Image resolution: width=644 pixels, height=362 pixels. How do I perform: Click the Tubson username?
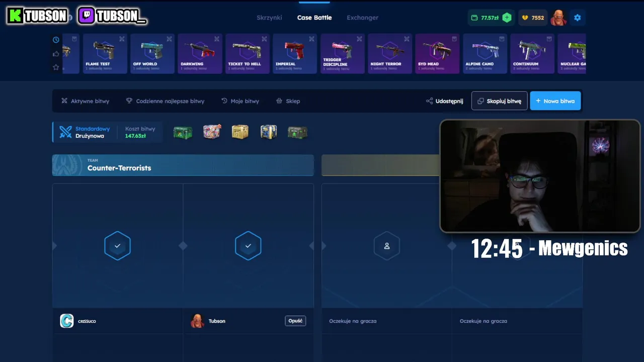[217, 321]
